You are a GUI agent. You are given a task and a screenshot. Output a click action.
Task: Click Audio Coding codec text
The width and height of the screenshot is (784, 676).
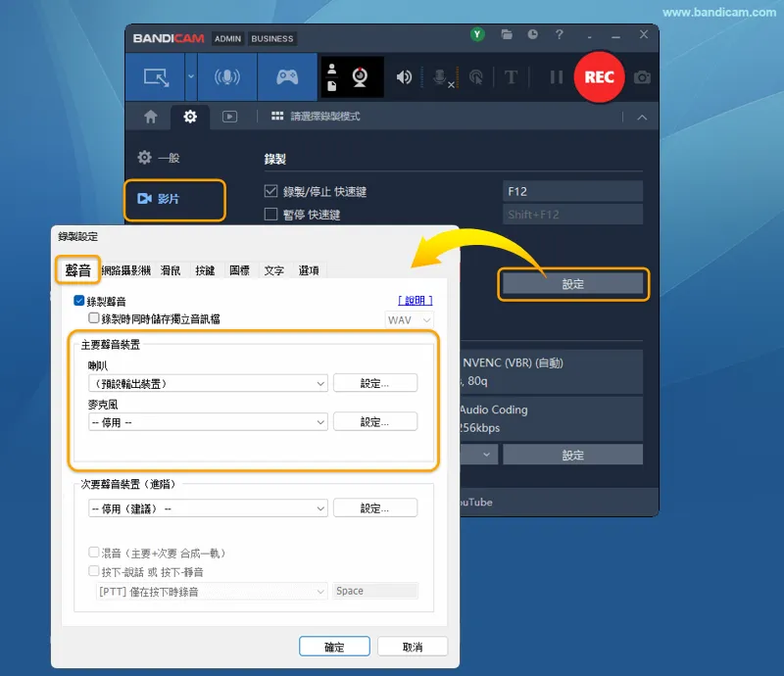494,410
